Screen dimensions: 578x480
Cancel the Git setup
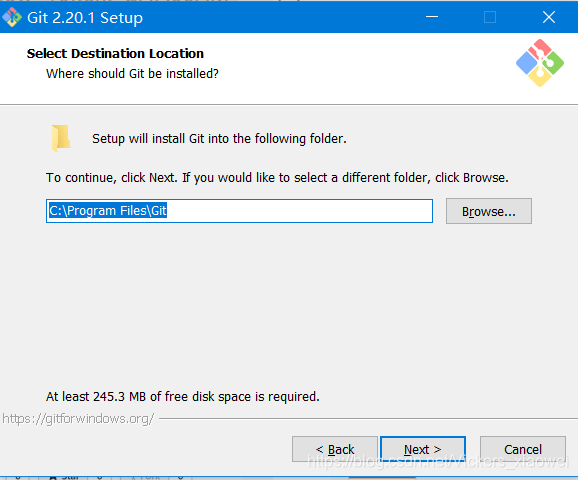pos(523,449)
